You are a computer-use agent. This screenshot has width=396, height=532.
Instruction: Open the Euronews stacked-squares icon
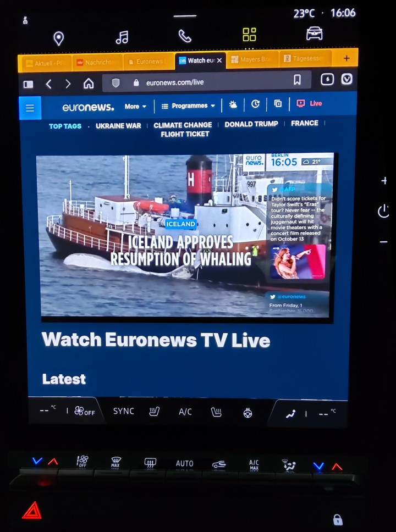coord(278,103)
